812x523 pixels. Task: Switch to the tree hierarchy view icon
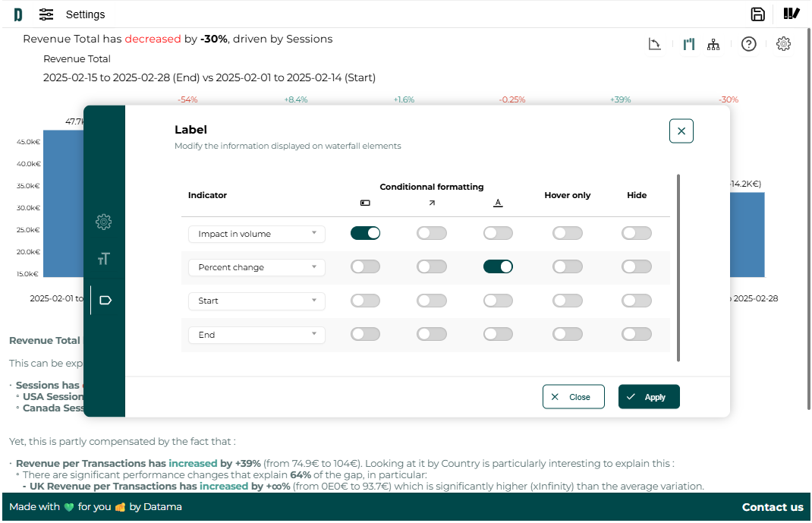713,44
